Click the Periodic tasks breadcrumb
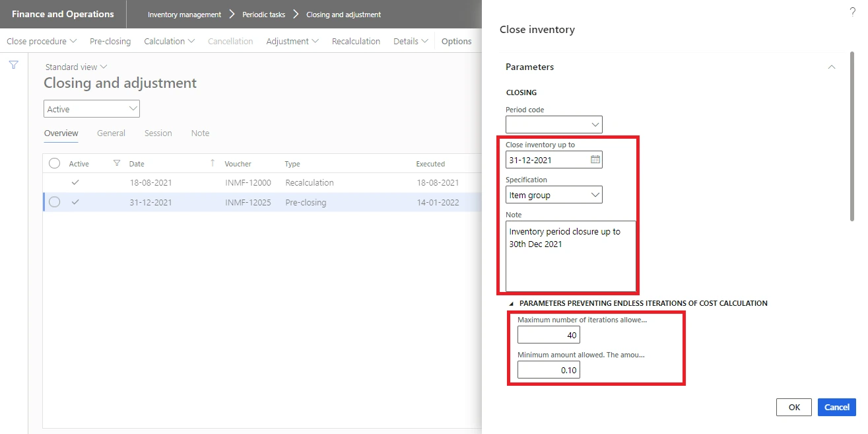Screen dimensions: 868x434 tap(263, 14)
